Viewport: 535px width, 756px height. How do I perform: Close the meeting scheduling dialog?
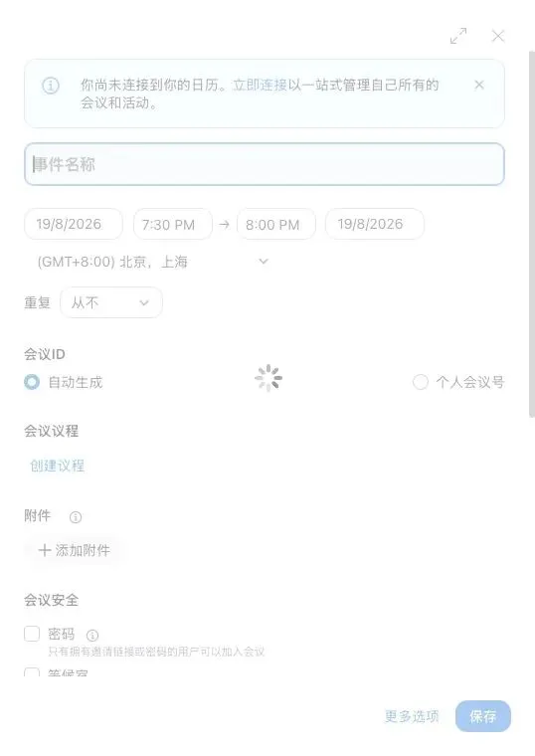click(498, 36)
